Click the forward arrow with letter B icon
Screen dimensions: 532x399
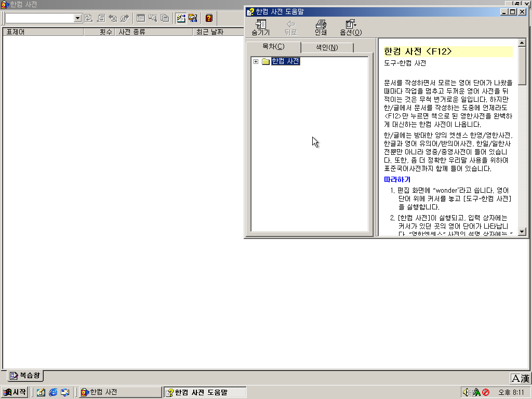125,18
